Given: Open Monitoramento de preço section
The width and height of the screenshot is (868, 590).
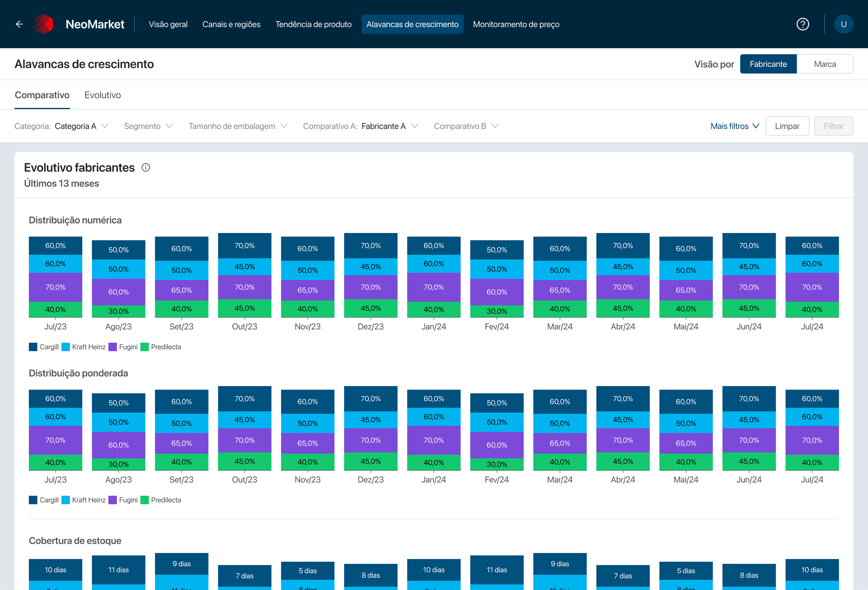Looking at the screenshot, I should (x=516, y=24).
